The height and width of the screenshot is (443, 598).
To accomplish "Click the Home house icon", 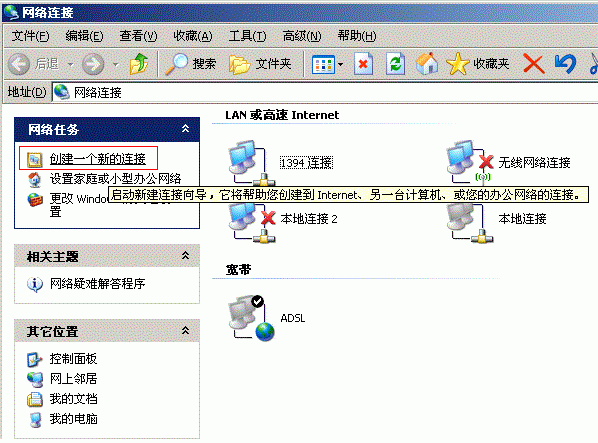I will click(427, 64).
